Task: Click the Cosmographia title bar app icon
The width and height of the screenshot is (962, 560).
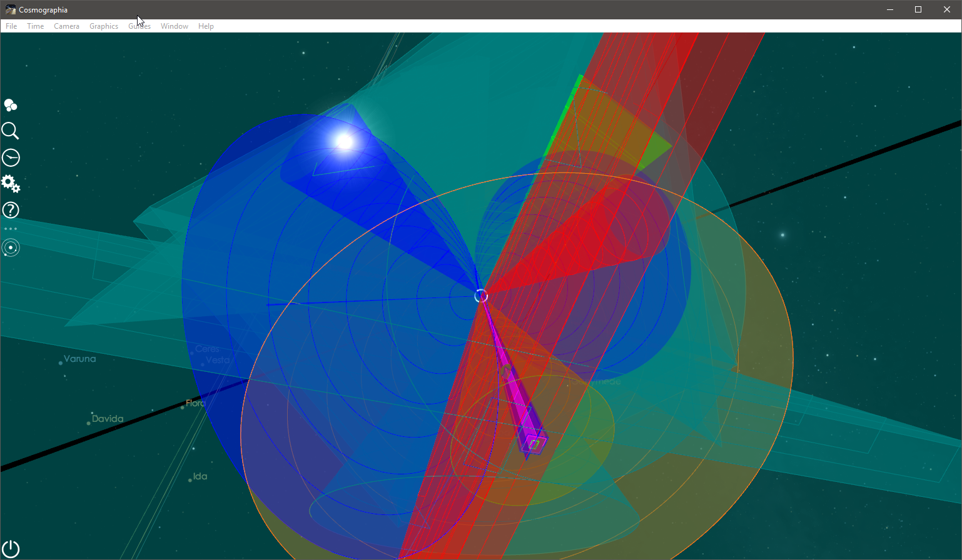Action: 11,9
